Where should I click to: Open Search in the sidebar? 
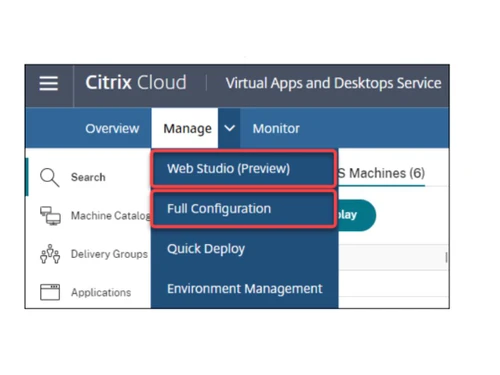(88, 177)
